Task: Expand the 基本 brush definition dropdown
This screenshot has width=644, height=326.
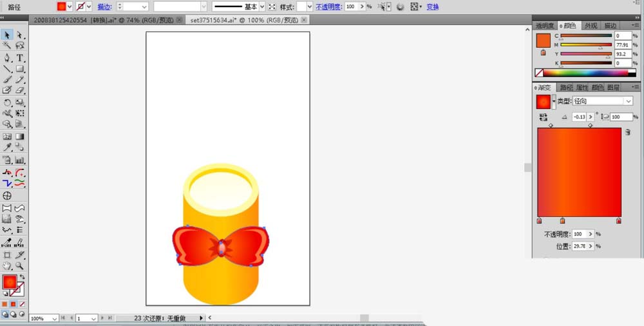Action: click(x=261, y=6)
